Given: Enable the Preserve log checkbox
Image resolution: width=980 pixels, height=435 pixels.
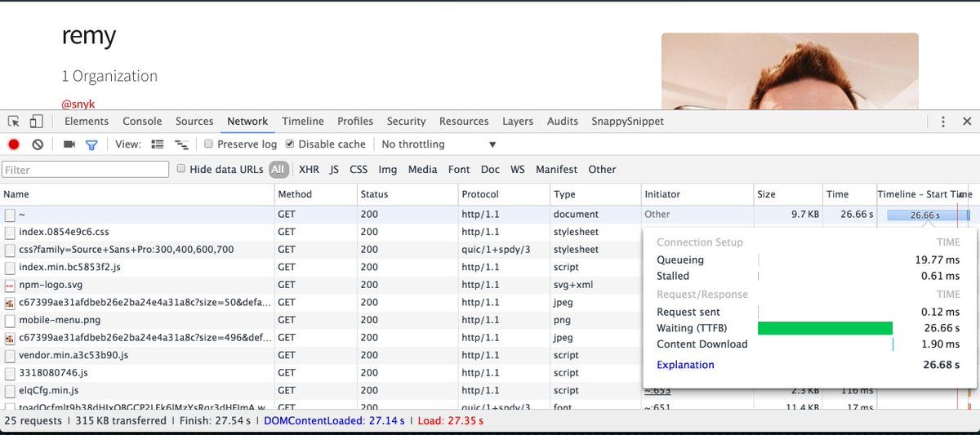Looking at the screenshot, I should pos(209,144).
